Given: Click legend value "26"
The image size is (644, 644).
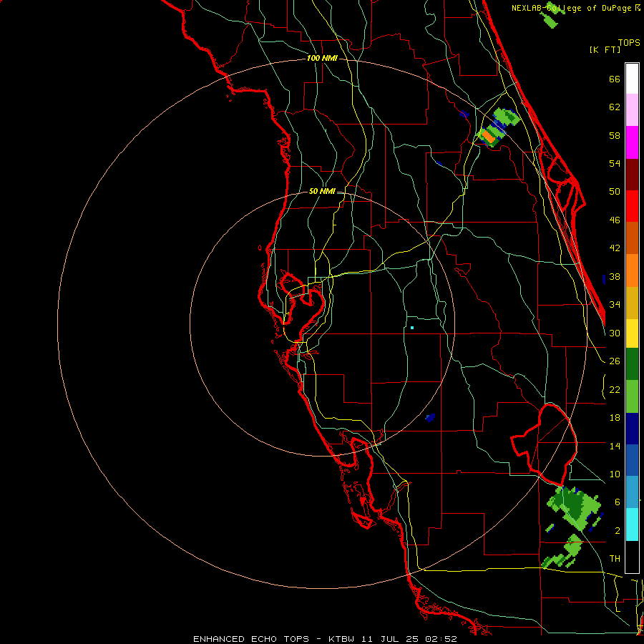Looking at the screenshot, I should 615,361.
